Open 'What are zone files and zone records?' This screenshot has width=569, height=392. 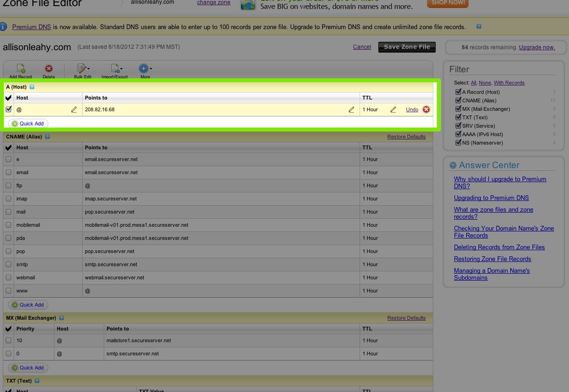pos(493,213)
